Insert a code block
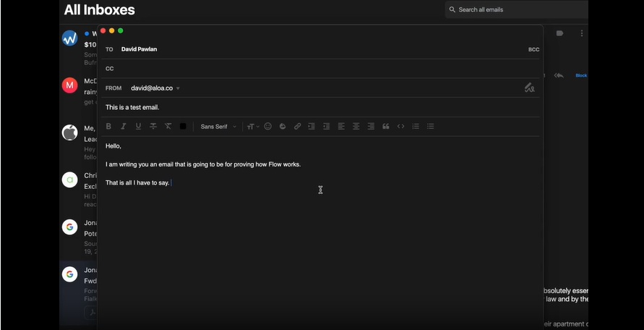The height and width of the screenshot is (330, 644). click(x=401, y=127)
